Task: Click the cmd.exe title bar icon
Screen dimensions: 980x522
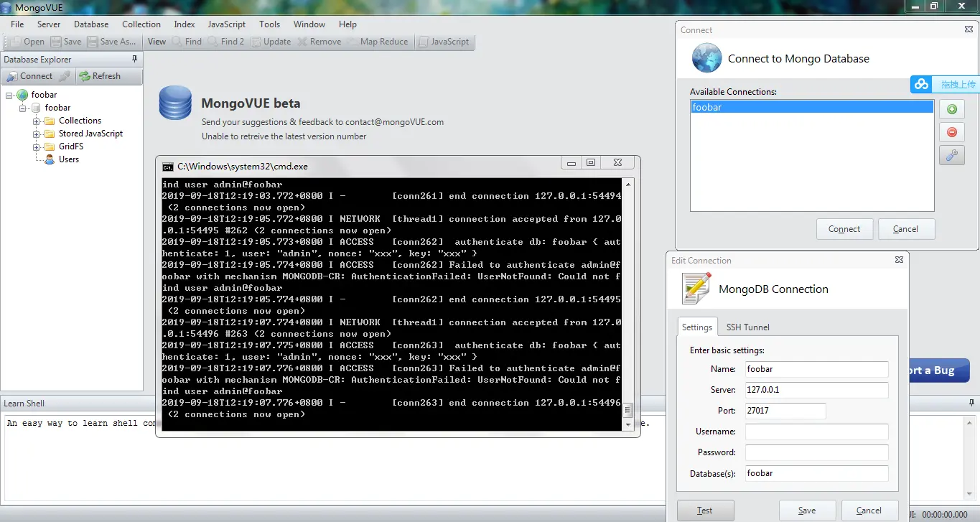Action: coord(168,167)
